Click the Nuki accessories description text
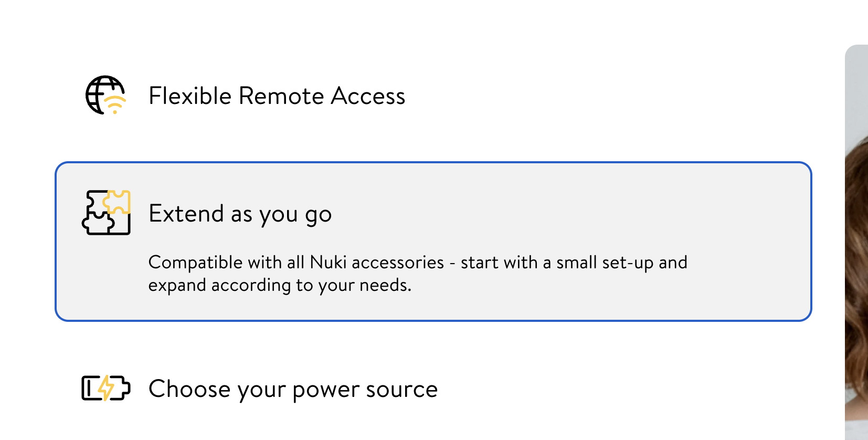 (417, 263)
